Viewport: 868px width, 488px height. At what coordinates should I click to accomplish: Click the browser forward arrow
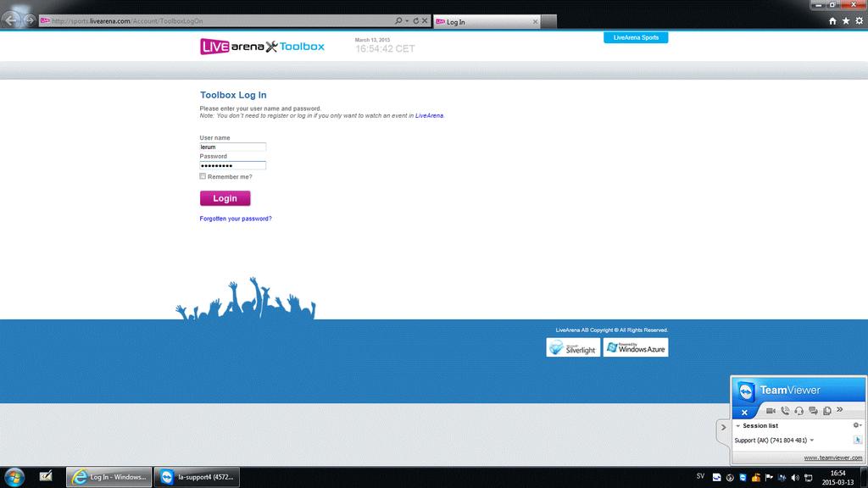[30, 21]
